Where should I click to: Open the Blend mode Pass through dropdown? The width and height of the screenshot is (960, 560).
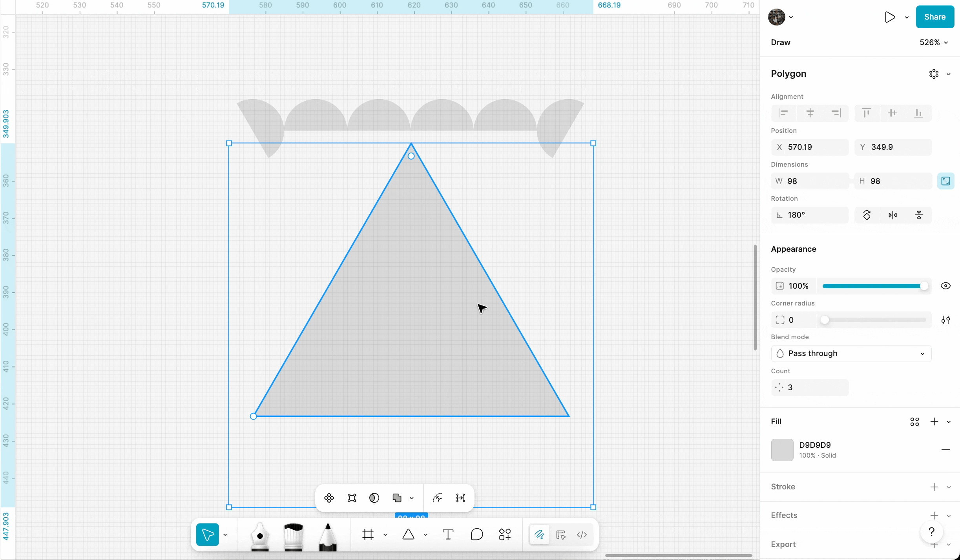point(851,353)
